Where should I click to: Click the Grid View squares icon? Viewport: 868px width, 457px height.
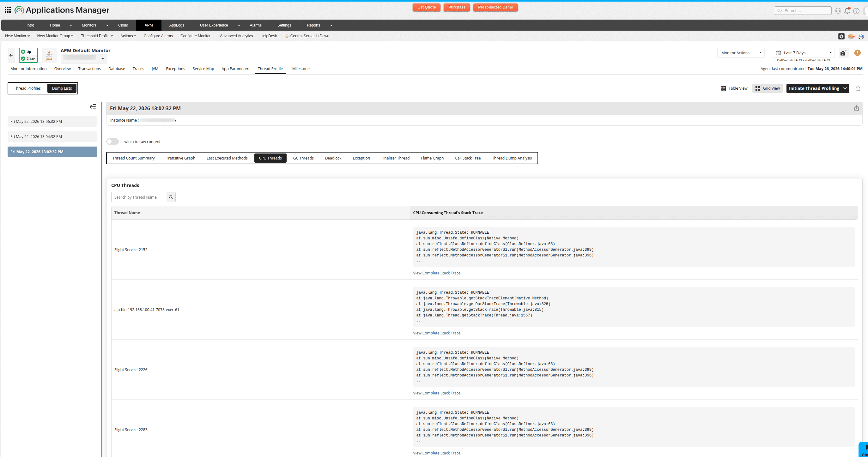pyautogui.click(x=758, y=88)
